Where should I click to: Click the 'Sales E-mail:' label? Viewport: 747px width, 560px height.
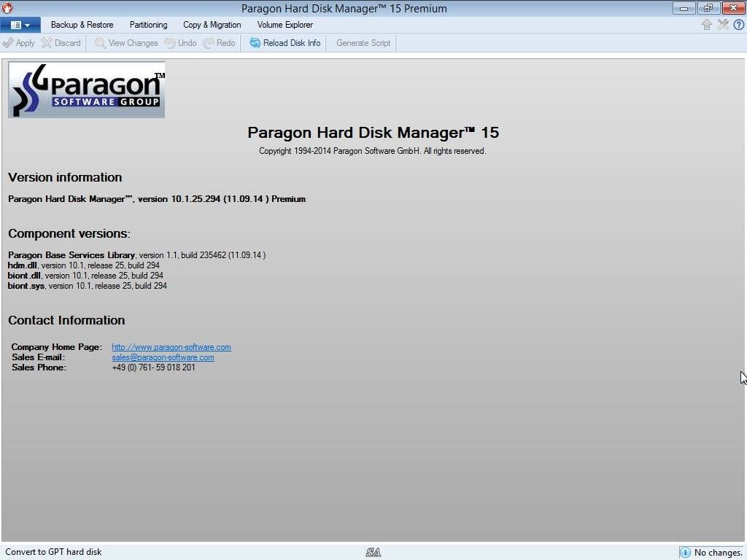[38, 357]
